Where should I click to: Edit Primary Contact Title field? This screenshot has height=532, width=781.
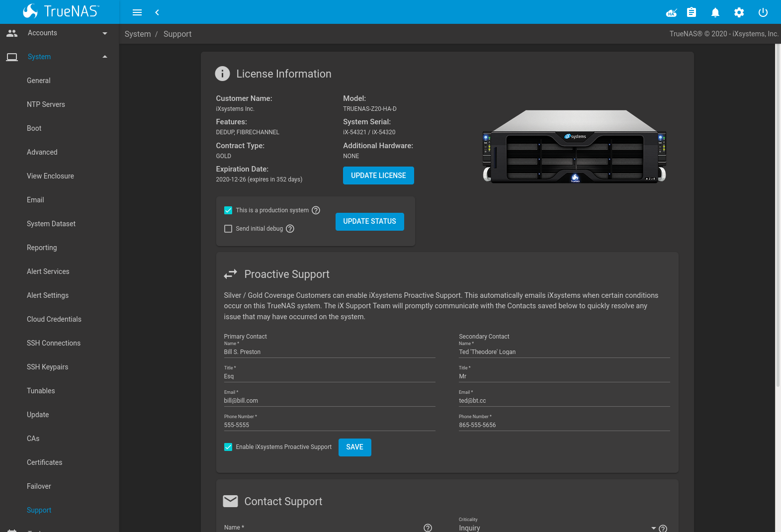click(x=330, y=376)
